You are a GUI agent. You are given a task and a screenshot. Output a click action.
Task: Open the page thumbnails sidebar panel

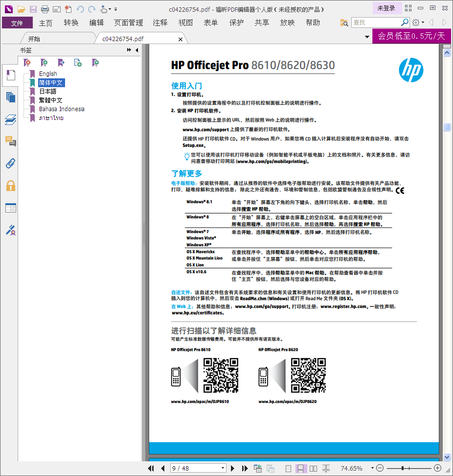click(x=11, y=97)
